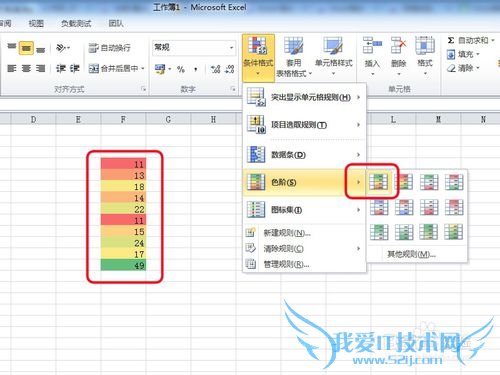The height and width of the screenshot is (375, 500).
Task: Click the 管理规则 manage rules icon
Action: pyautogui.click(x=251, y=264)
